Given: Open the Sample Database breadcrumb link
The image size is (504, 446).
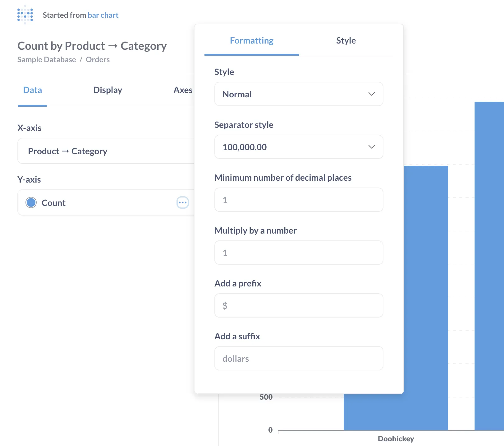Looking at the screenshot, I should coord(47,60).
